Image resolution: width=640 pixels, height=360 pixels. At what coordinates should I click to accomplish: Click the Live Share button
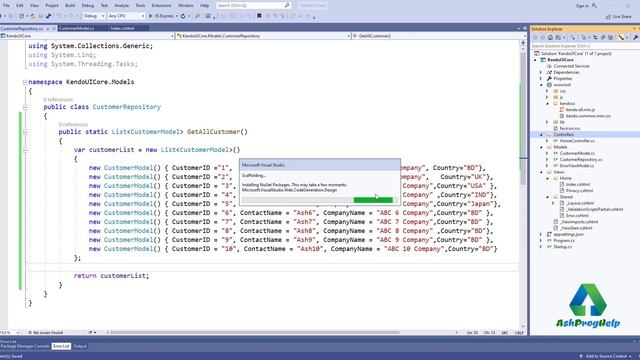click(619, 16)
